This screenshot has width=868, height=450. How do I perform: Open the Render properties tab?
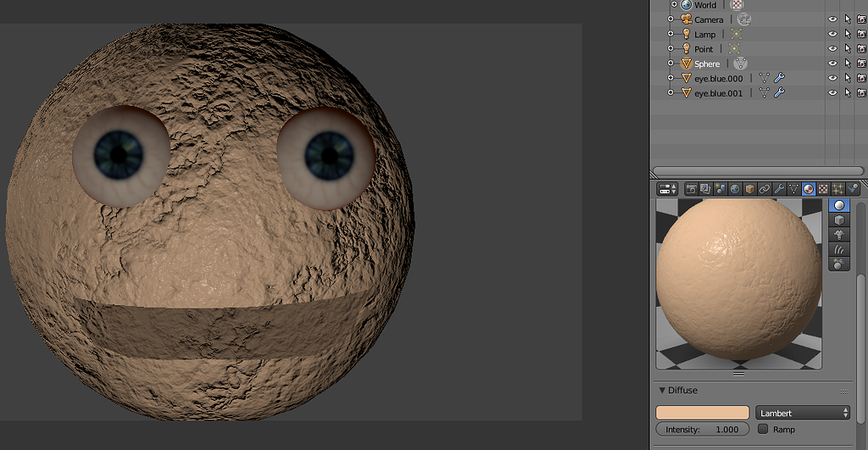pos(692,189)
